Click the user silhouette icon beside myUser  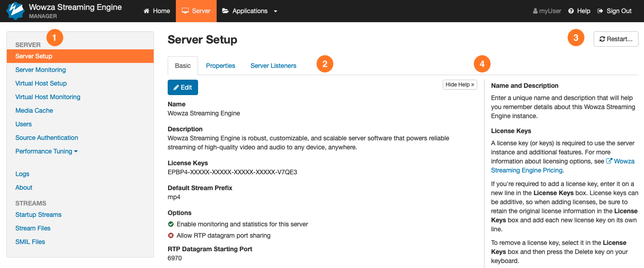click(x=535, y=11)
